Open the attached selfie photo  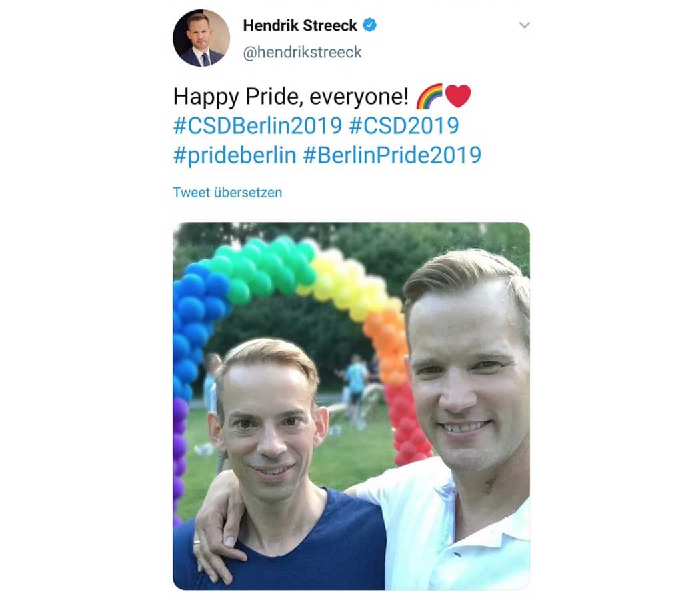click(x=351, y=406)
